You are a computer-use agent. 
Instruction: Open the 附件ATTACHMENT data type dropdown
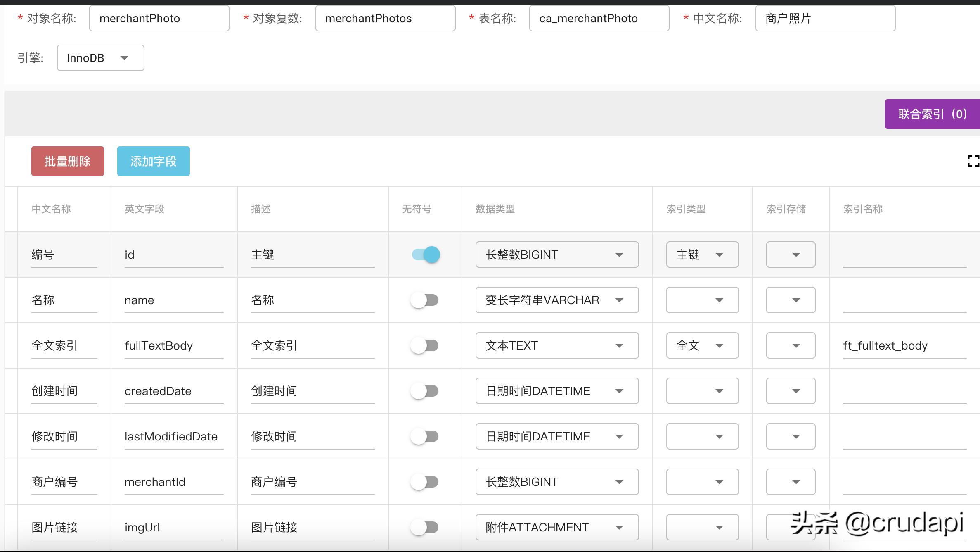coord(556,527)
